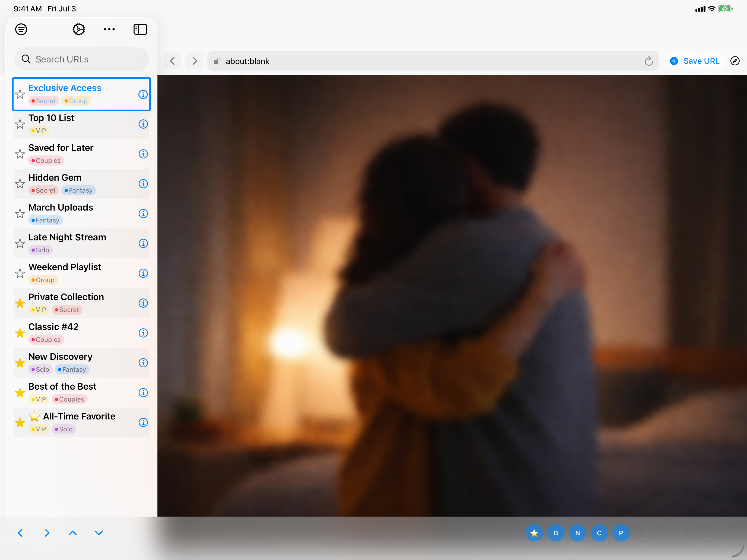Show info for Best of the Best
747x560 pixels.
click(x=143, y=393)
